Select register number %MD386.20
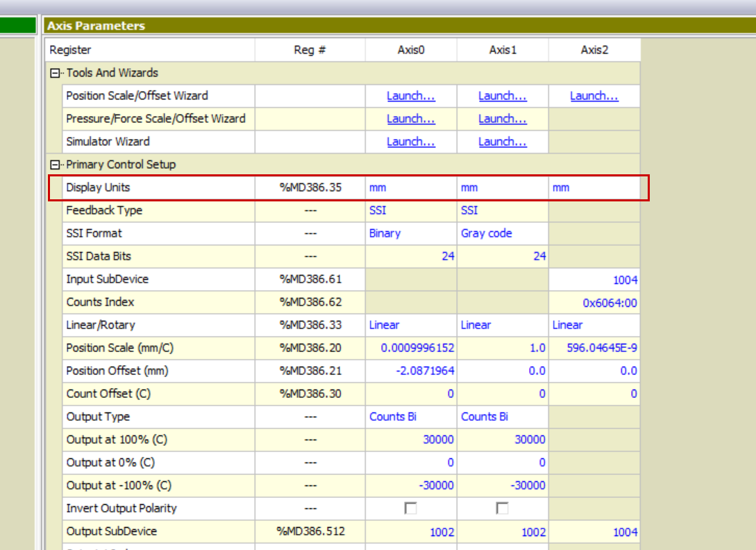This screenshot has width=756, height=550. (310, 348)
